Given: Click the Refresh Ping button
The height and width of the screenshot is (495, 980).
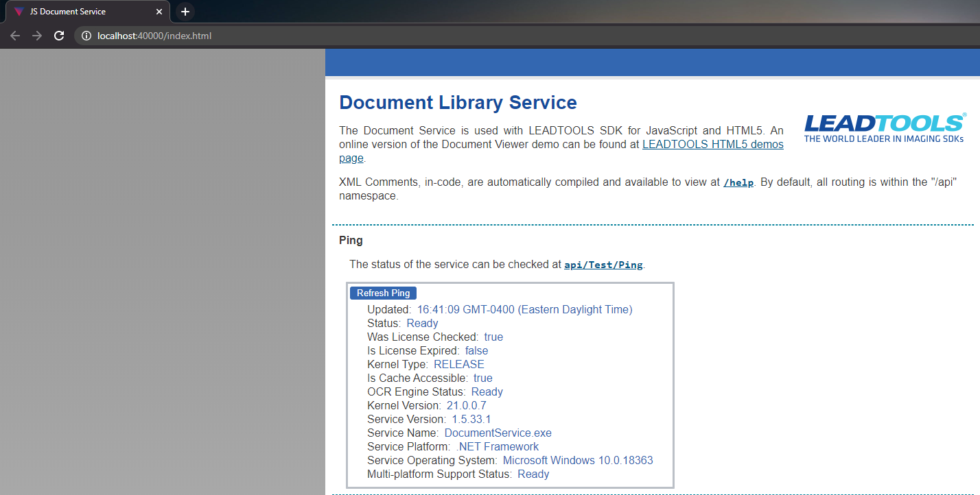Looking at the screenshot, I should click(383, 293).
